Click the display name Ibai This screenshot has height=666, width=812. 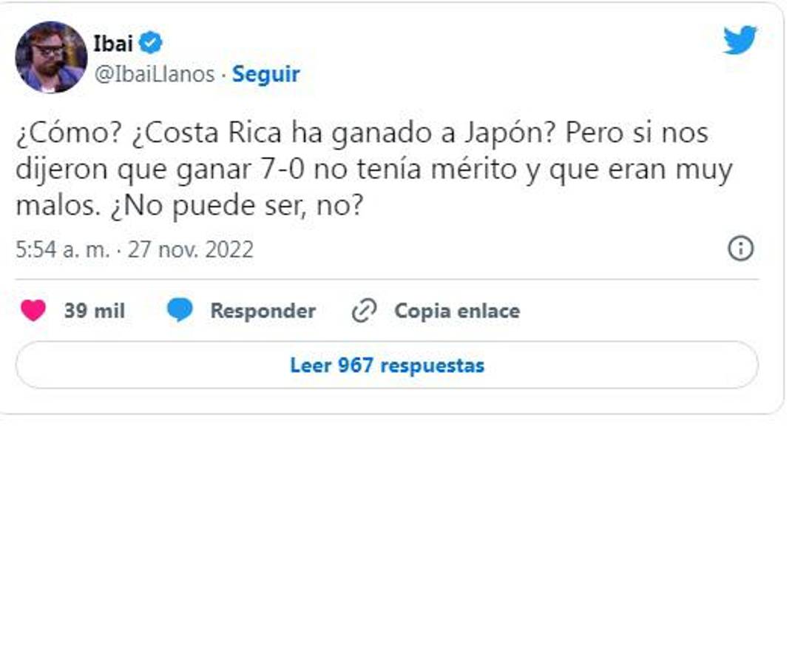[x=113, y=44]
